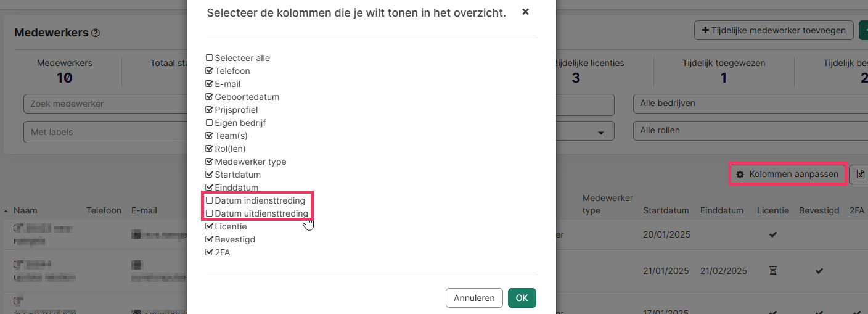Click the sort arrow beside Naam column
Screen dimensions: 868x314
tap(7, 211)
